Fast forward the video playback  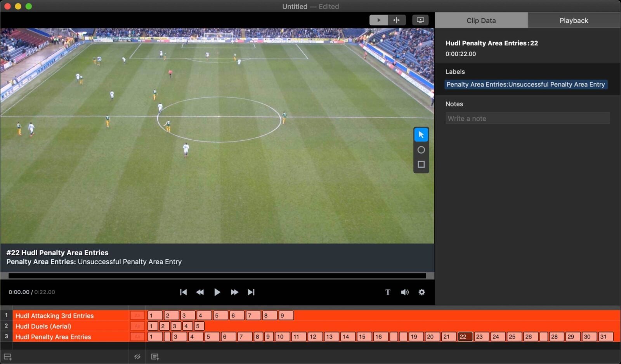pos(234,292)
